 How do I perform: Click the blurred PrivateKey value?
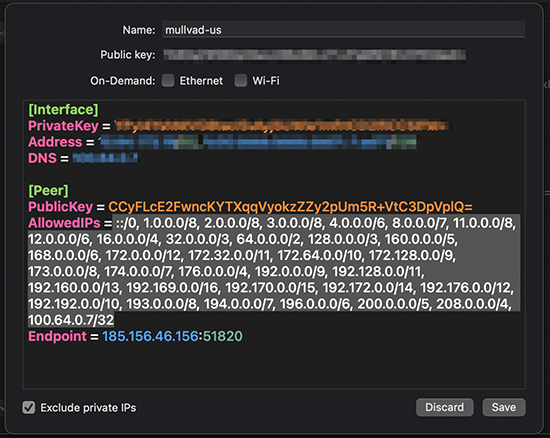pos(281,126)
